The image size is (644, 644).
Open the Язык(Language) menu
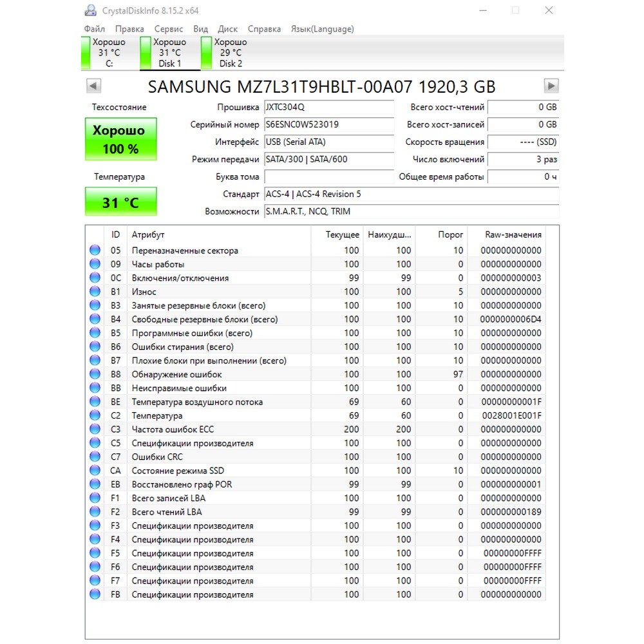coord(323,29)
